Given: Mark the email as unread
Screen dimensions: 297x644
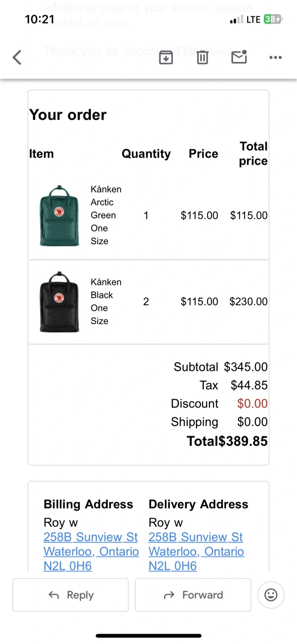Looking at the screenshot, I should [x=239, y=57].
